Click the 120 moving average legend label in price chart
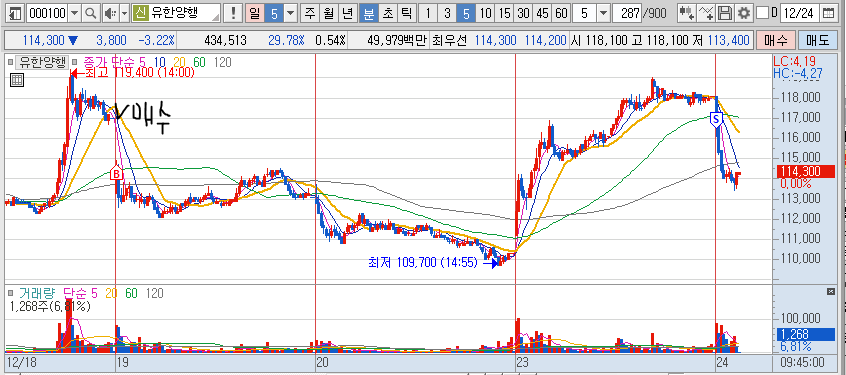The image size is (846, 375). 222,62
